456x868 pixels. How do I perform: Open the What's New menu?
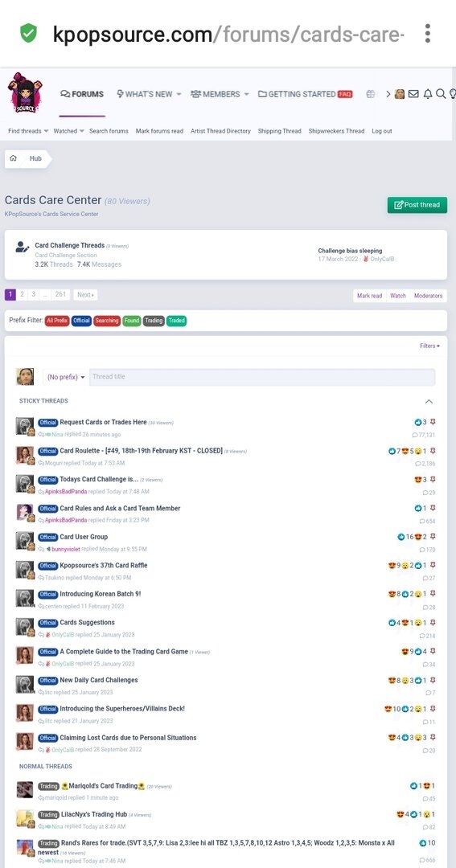(149, 94)
